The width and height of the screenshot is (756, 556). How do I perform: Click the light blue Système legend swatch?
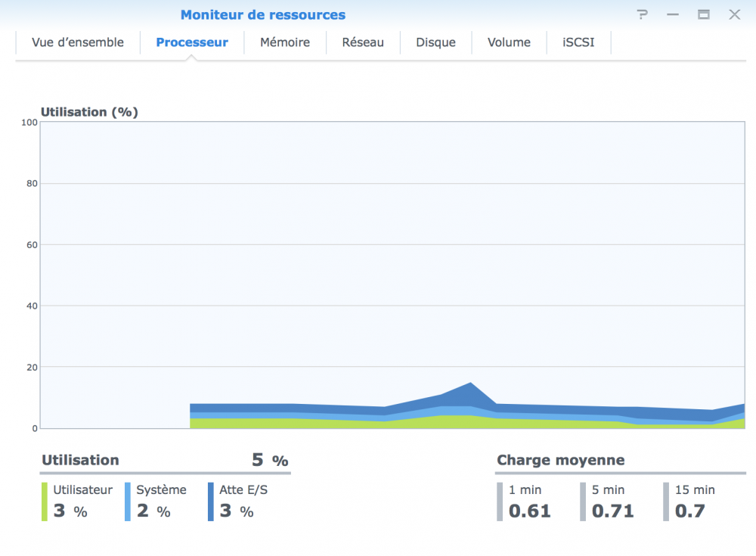pyautogui.click(x=128, y=502)
